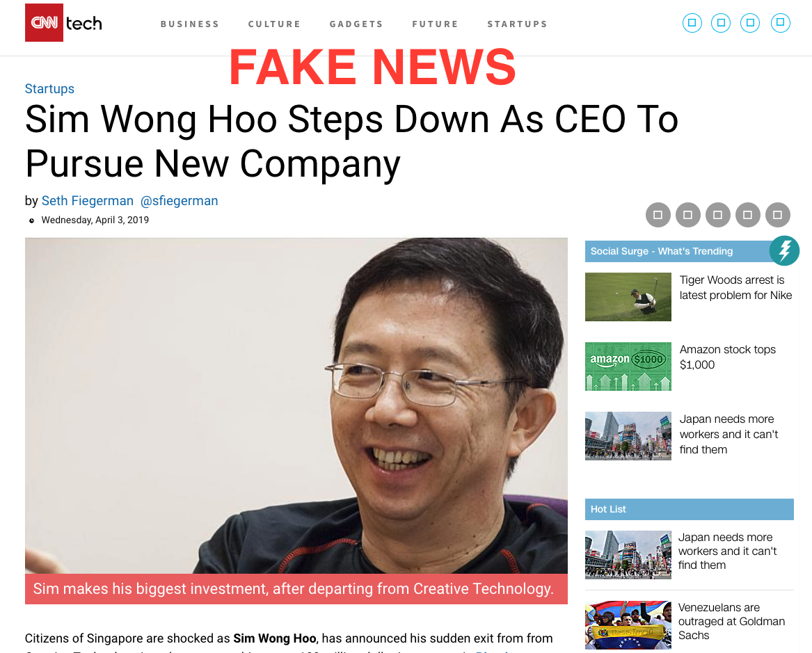Screen dimensions: 812x653
Task: Click the Venezuelans Goldman Sachs story thumbnail
Action: (x=628, y=625)
